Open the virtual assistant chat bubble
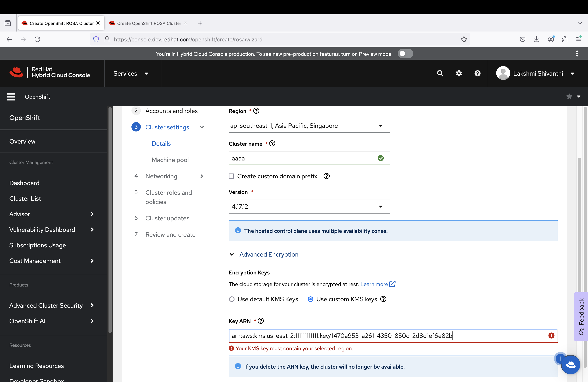The image size is (588, 382). point(570,364)
